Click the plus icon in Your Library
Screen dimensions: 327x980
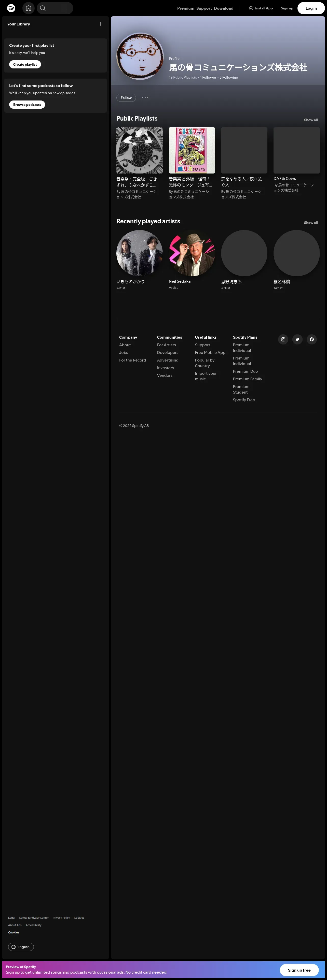tap(101, 24)
